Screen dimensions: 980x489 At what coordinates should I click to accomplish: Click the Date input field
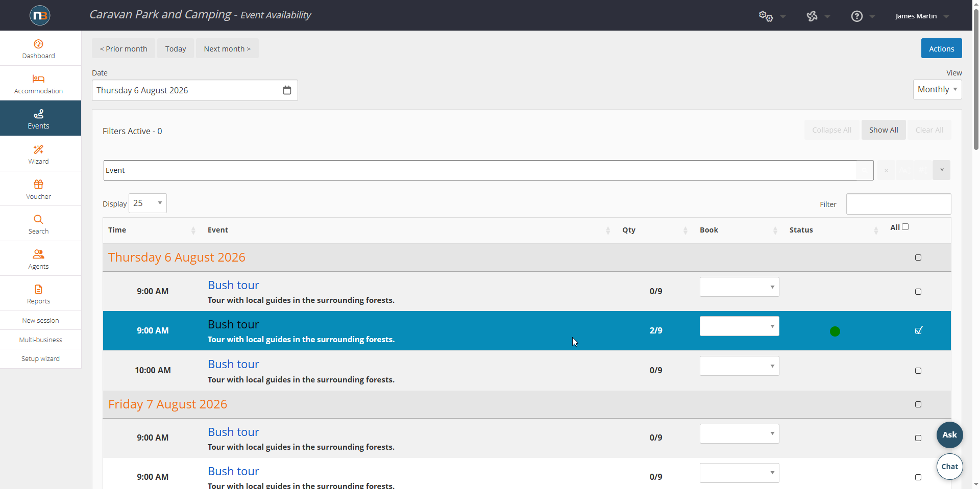(x=194, y=90)
